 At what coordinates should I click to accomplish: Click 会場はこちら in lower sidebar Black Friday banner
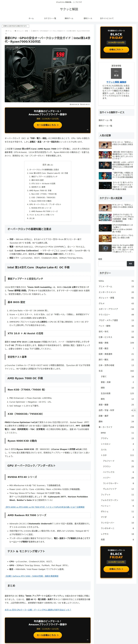pyautogui.click(x=116, y=569)
